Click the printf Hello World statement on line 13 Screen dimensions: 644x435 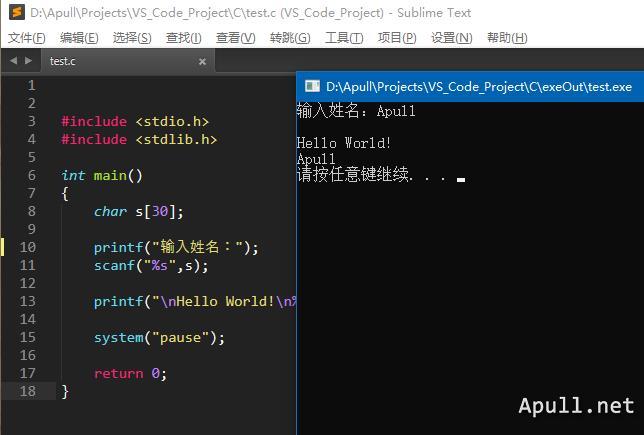click(x=195, y=302)
